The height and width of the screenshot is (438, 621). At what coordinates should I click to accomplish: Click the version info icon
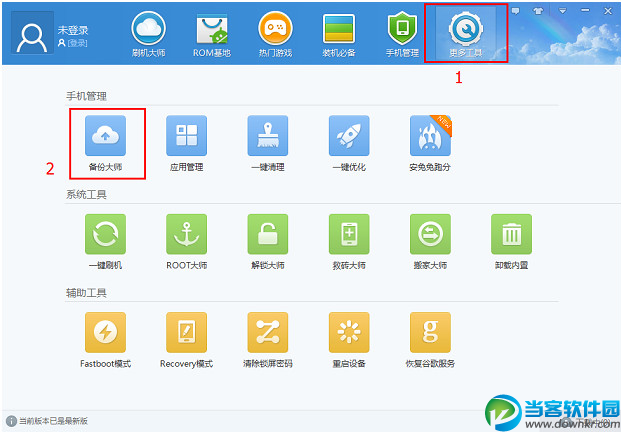(11, 421)
